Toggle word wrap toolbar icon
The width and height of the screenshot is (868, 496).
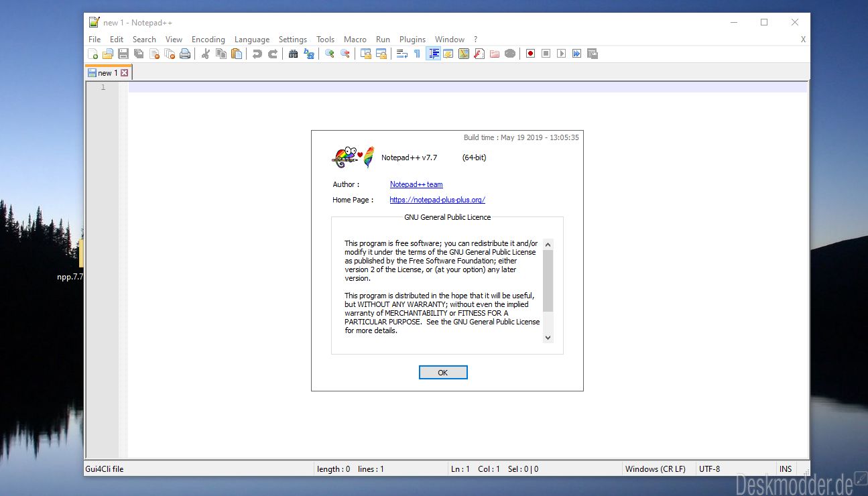click(x=402, y=54)
